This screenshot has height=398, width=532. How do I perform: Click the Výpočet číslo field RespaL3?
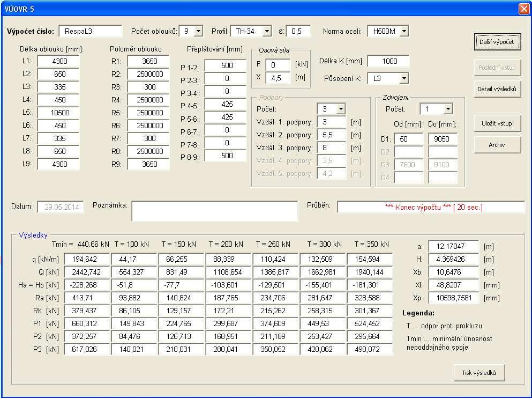[90, 31]
